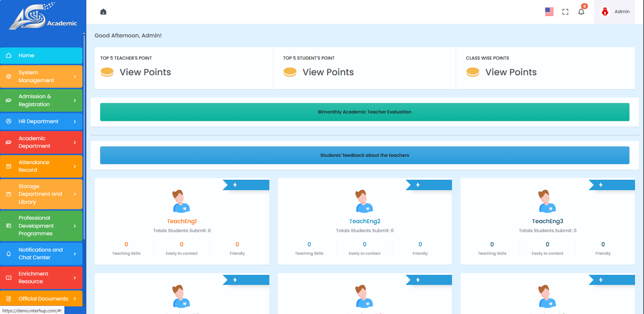Click the Official Documents file icon
This screenshot has height=314, width=644.
pyautogui.click(x=8, y=299)
